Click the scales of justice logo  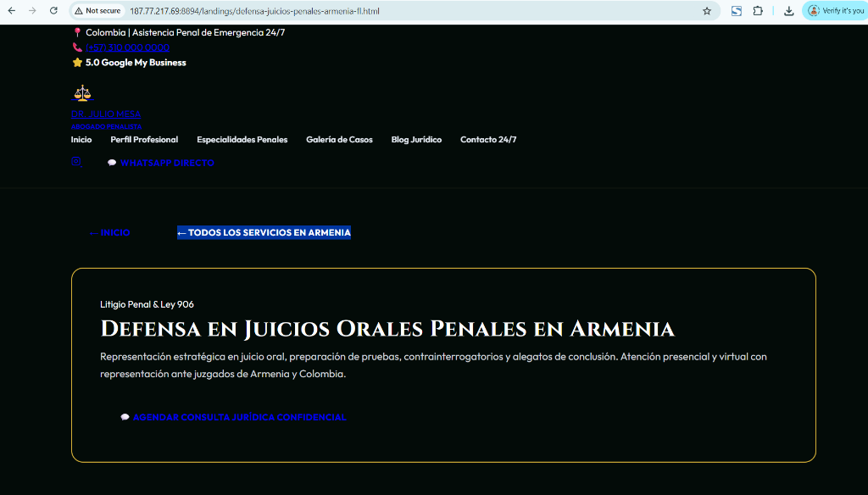point(82,93)
